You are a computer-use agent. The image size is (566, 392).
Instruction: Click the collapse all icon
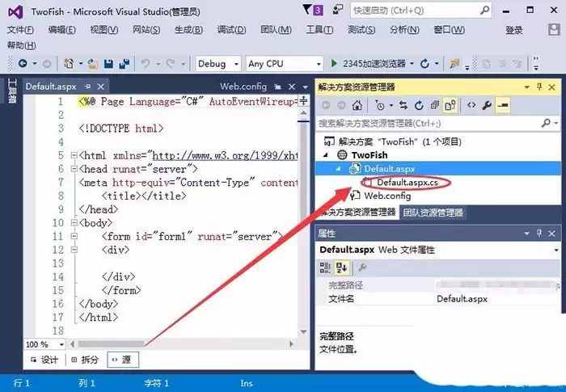[x=435, y=105]
